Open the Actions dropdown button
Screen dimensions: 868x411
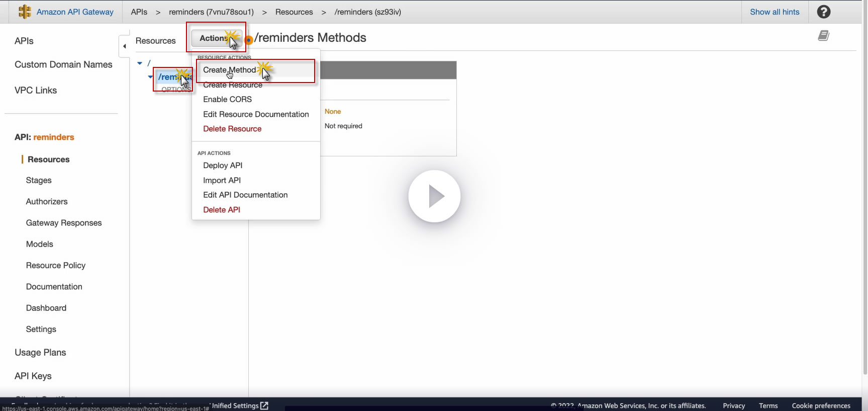(x=217, y=38)
